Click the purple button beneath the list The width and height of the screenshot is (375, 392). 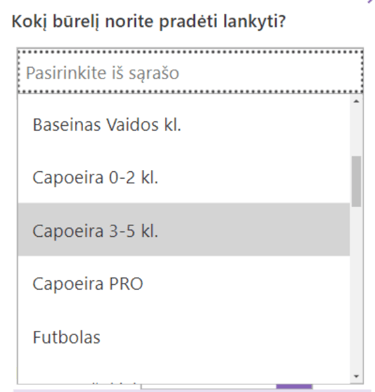pos(294,387)
